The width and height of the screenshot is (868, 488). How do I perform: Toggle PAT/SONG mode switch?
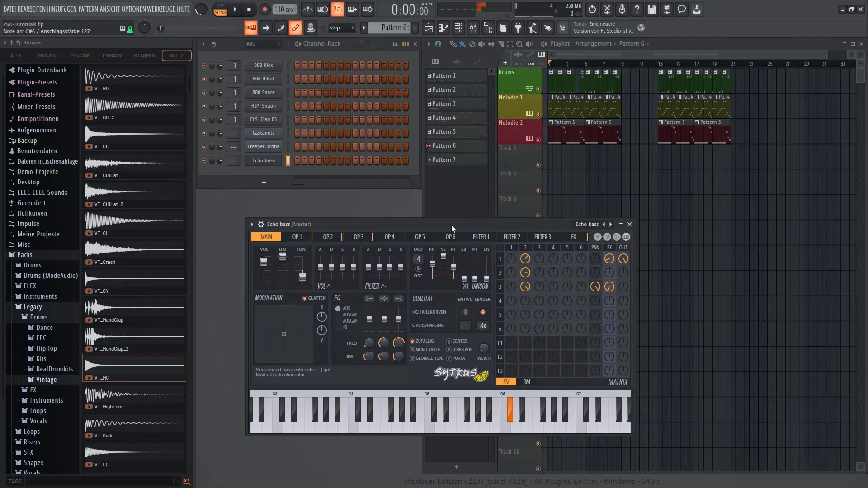click(221, 9)
